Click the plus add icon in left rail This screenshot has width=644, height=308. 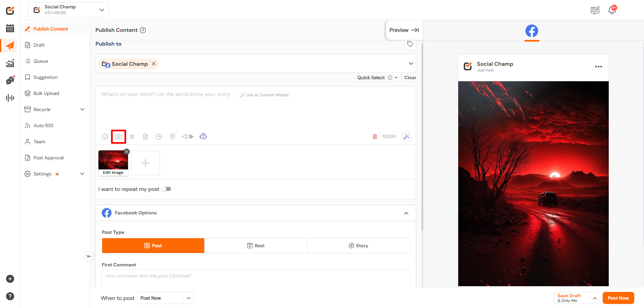tap(10, 279)
